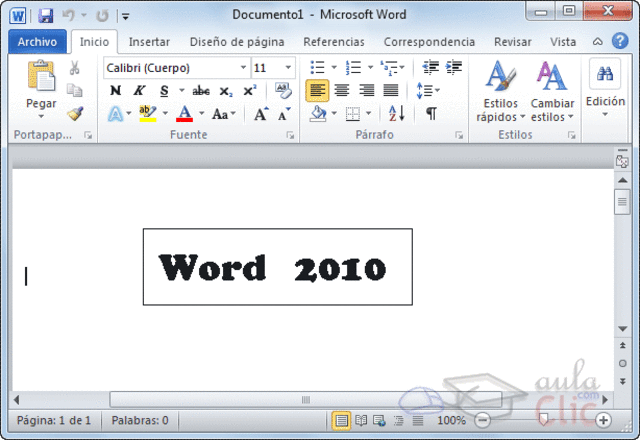Click Página: 1 de 1 indicator
The width and height of the screenshot is (640, 440).
click(x=54, y=420)
